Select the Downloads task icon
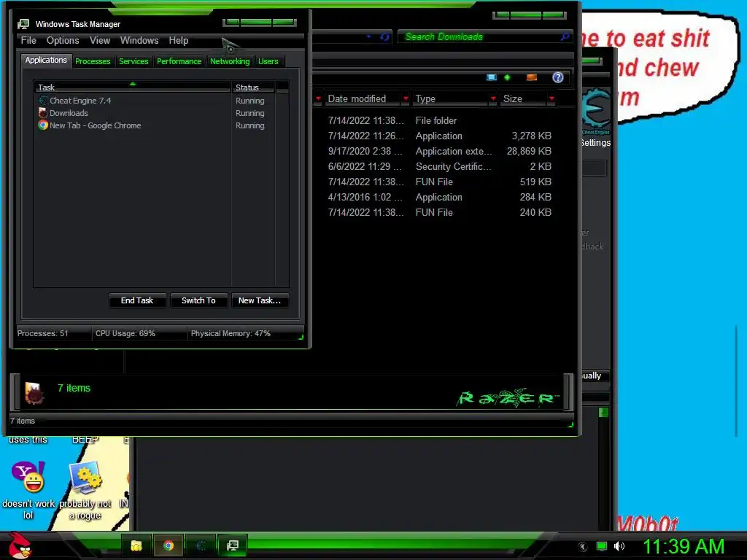The image size is (747, 560). tap(43, 113)
